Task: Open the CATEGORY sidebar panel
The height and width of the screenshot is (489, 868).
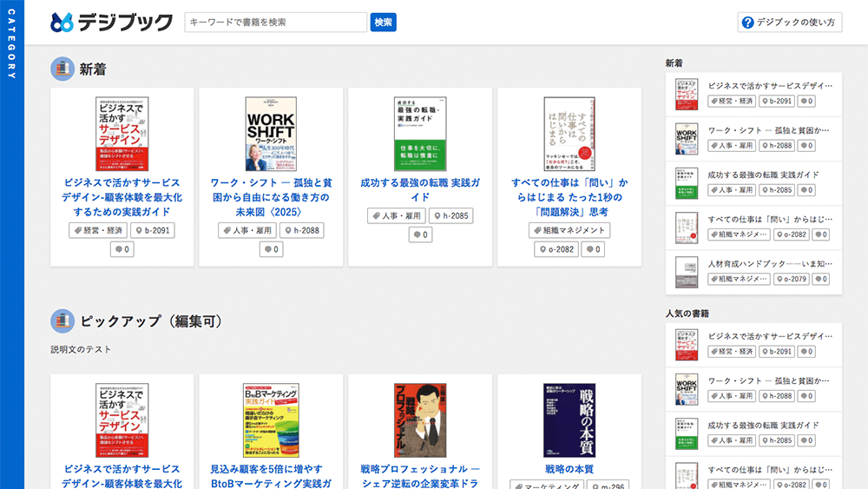Action: [12, 56]
